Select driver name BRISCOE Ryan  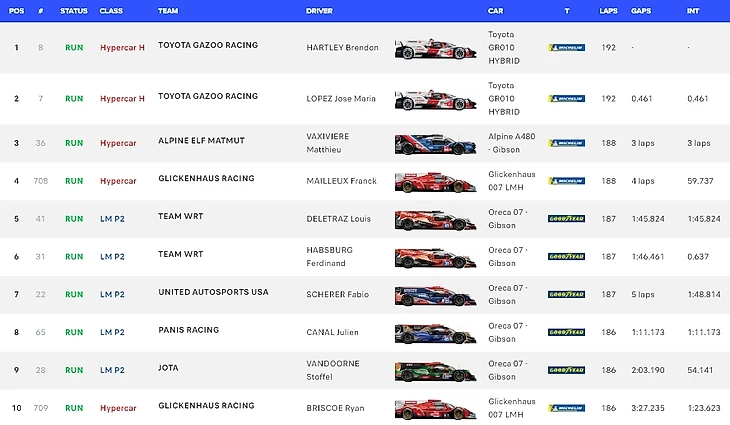pos(335,408)
